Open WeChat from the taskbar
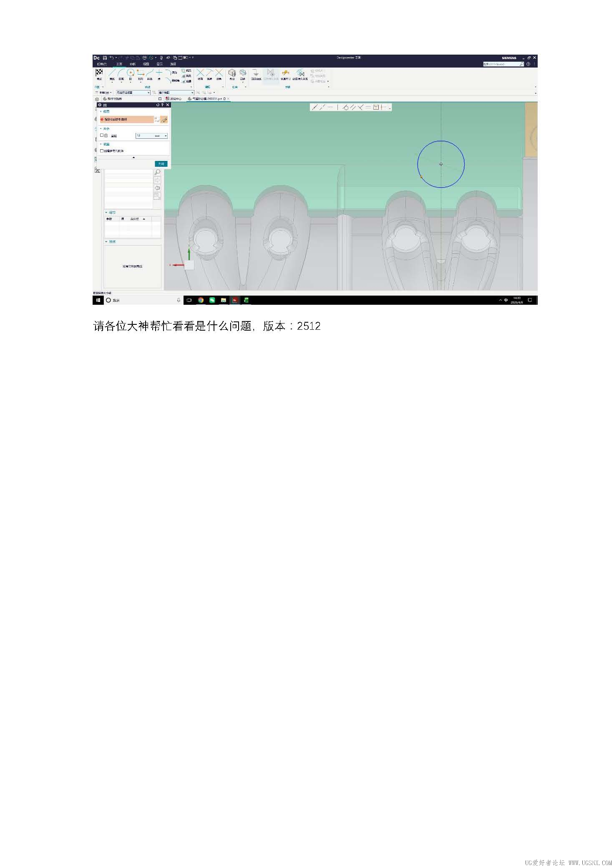 212,300
